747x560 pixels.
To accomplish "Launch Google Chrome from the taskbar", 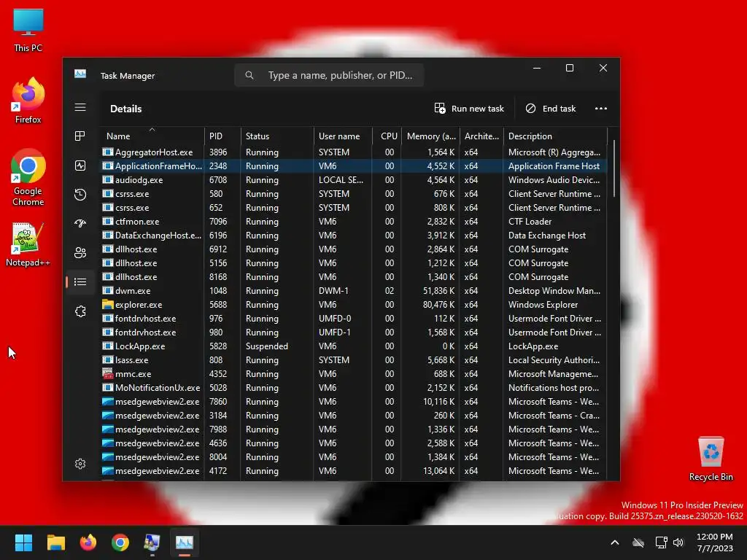I will 120,542.
